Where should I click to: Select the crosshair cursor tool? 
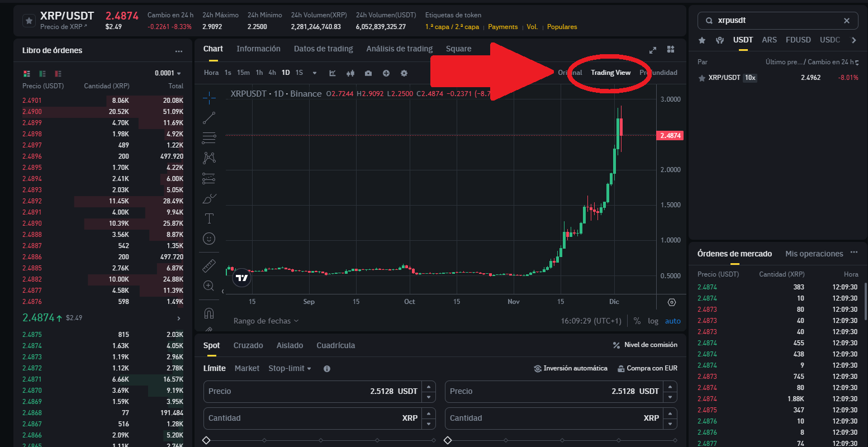[x=209, y=98]
